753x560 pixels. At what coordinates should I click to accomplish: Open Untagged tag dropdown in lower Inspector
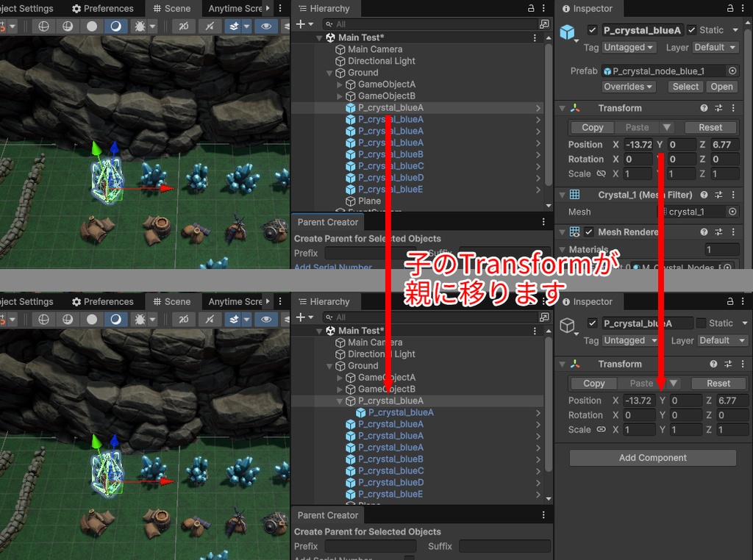coord(630,341)
